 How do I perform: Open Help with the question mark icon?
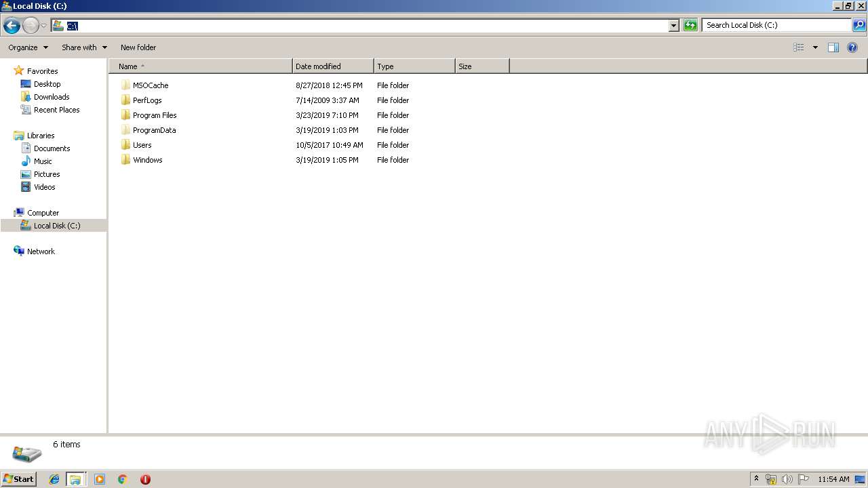(x=852, y=47)
